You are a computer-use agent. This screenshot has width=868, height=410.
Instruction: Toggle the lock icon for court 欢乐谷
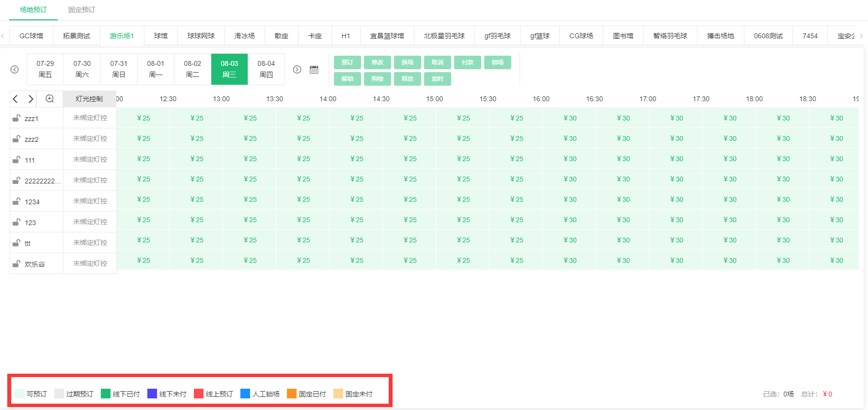pyautogui.click(x=16, y=264)
